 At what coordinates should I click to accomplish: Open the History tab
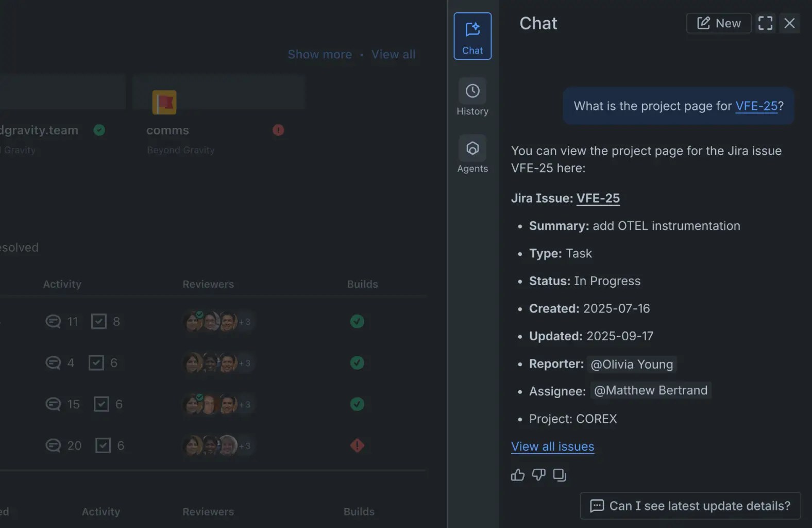point(472,97)
